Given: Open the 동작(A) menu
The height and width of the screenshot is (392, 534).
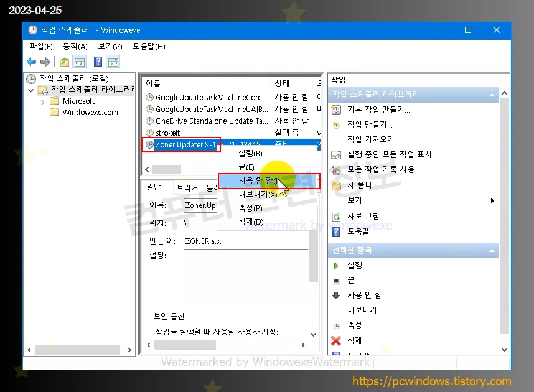Looking at the screenshot, I should click(x=75, y=46).
